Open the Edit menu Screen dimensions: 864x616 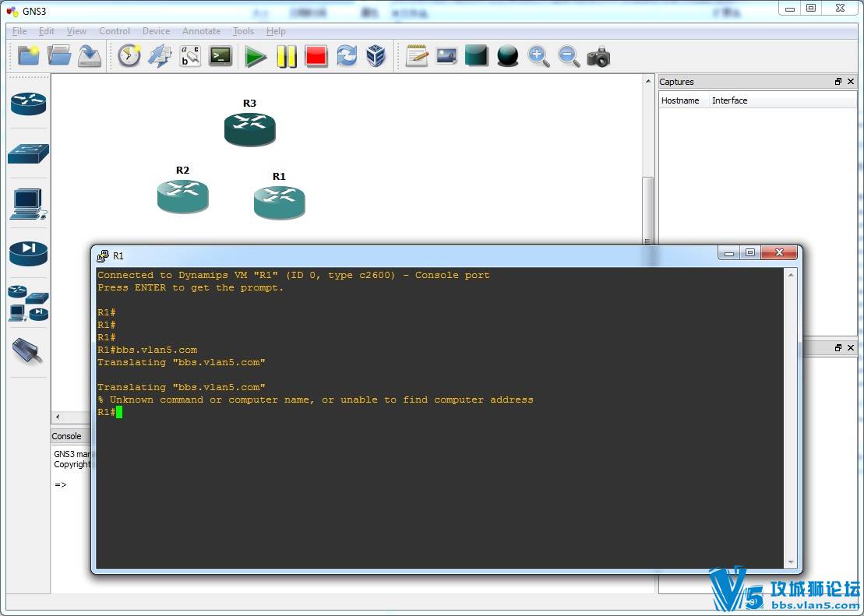(46, 31)
